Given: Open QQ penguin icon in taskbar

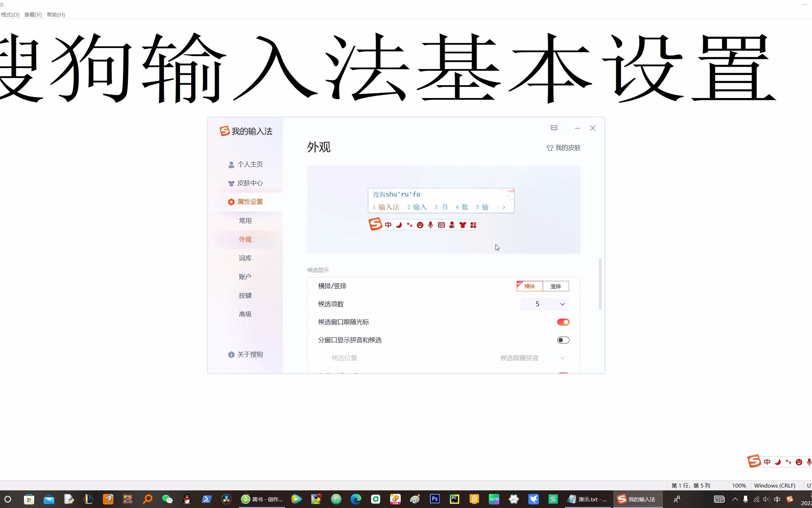Looking at the screenshot, I should pyautogui.click(x=187, y=499).
